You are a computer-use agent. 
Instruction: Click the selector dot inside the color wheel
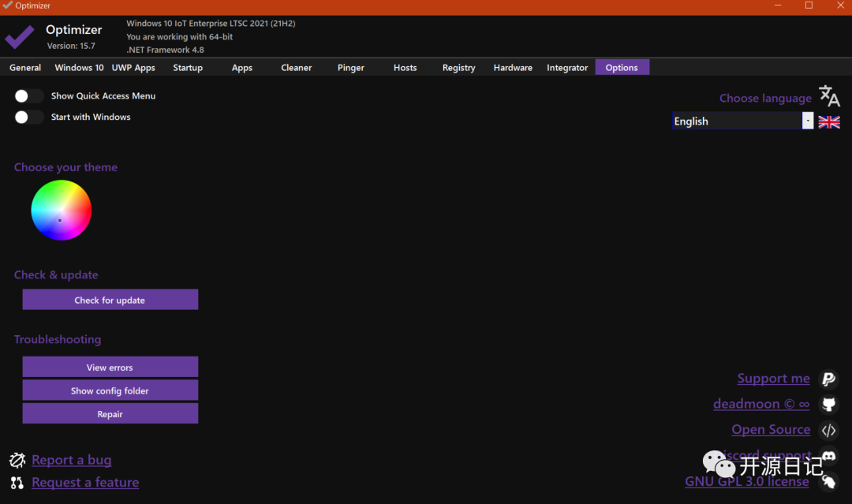click(60, 221)
